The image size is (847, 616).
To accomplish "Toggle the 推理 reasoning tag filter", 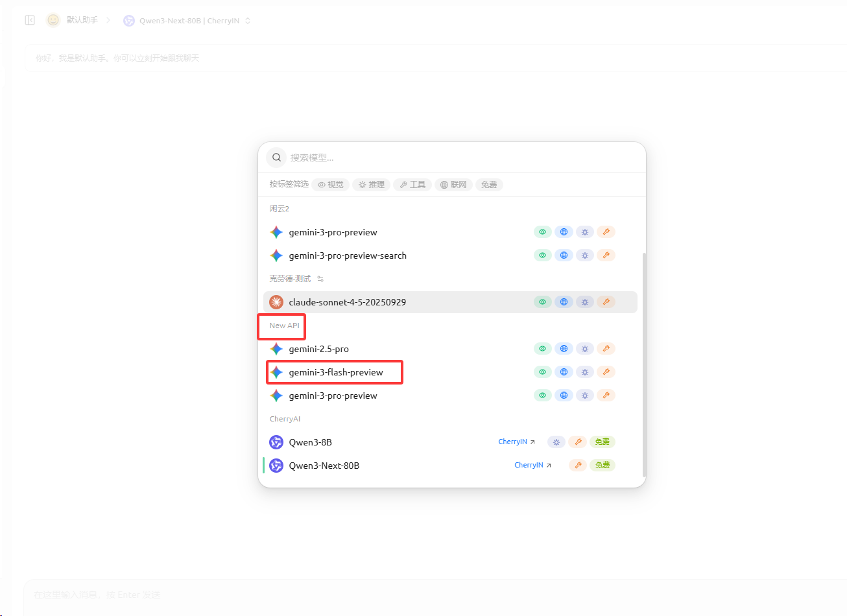I will coord(372,185).
